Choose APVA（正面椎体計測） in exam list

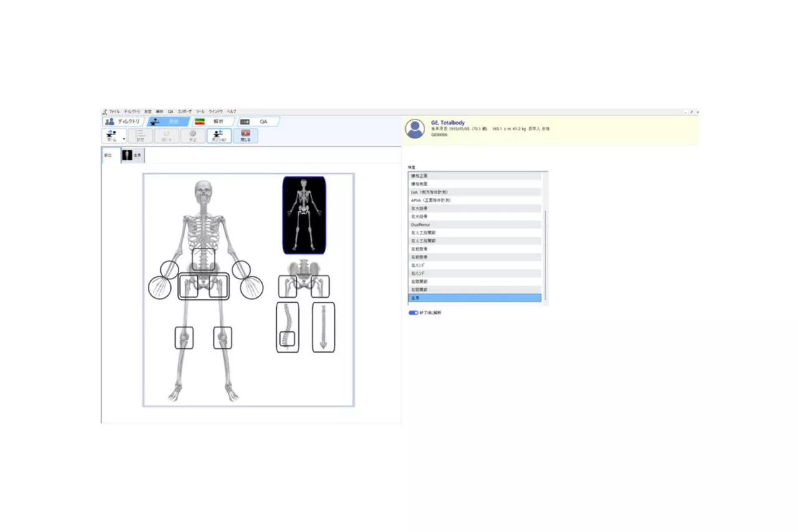pyautogui.click(x=474, y=201)
